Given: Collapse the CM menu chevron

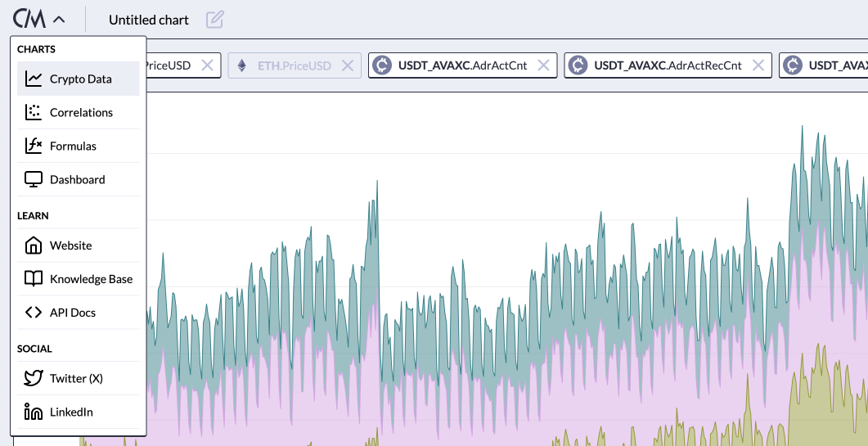Looking at the screenshot, I should point(59,20).
